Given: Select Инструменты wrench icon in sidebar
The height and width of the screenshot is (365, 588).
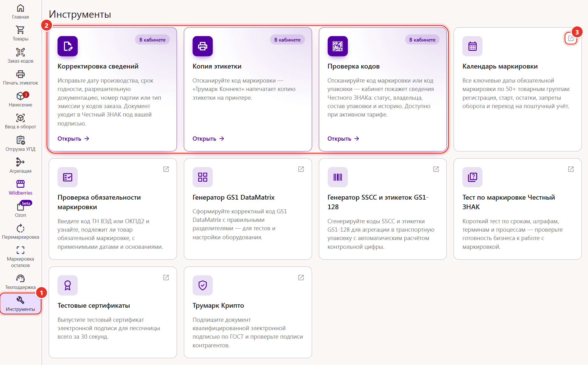Looking at the screenshot, I should [x=20, y=300].
